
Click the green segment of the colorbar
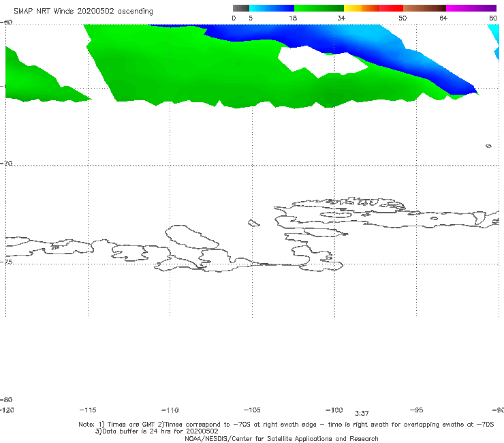pos(319,8)
